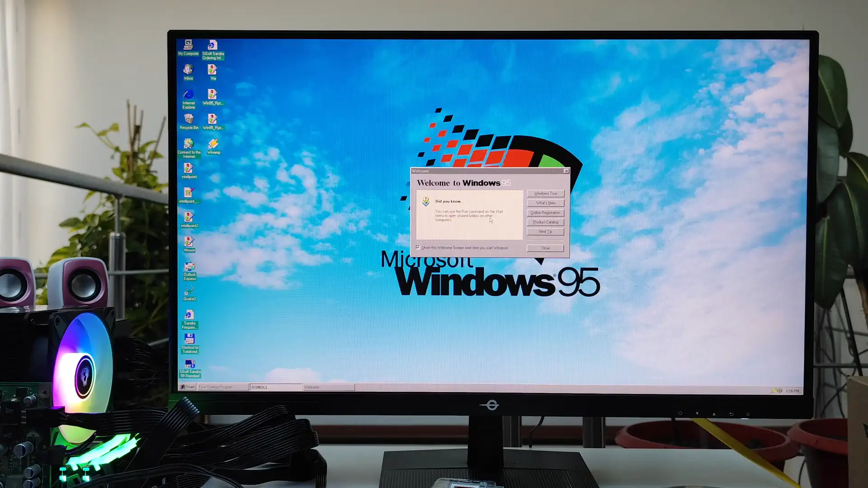Switch to the RUNDLL taskbar item

pos(276,387)
